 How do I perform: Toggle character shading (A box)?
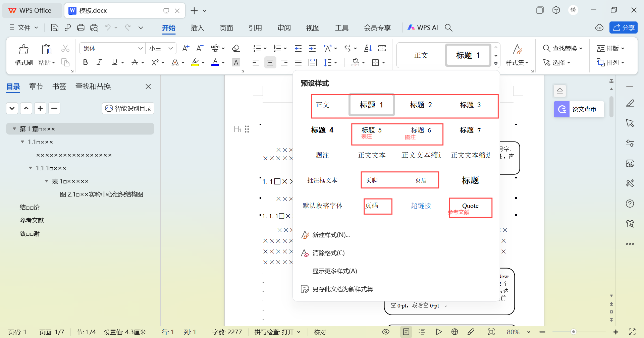236,62
